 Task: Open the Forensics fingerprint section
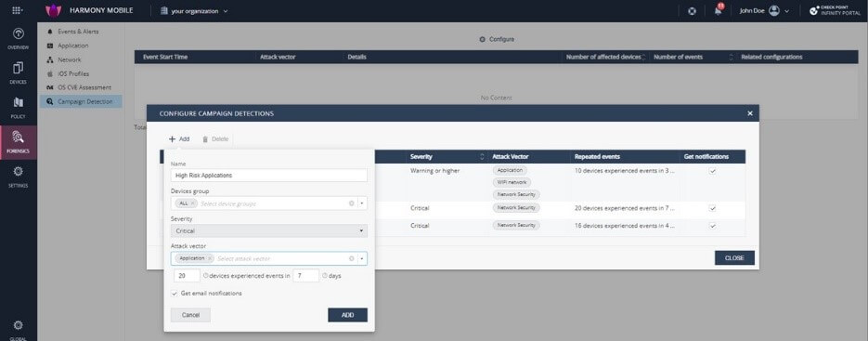[x=19, y=142]
